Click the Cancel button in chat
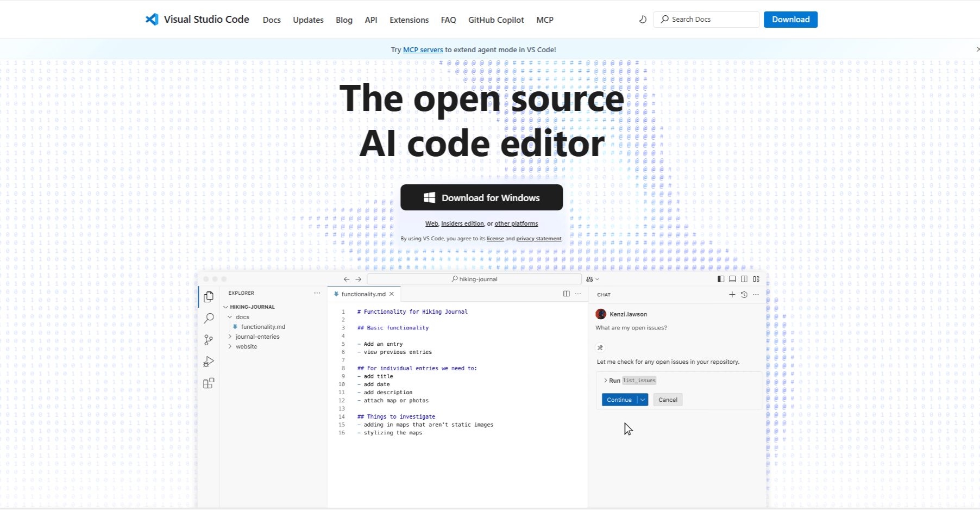This screenshot has width=980, height=510. 668,400
